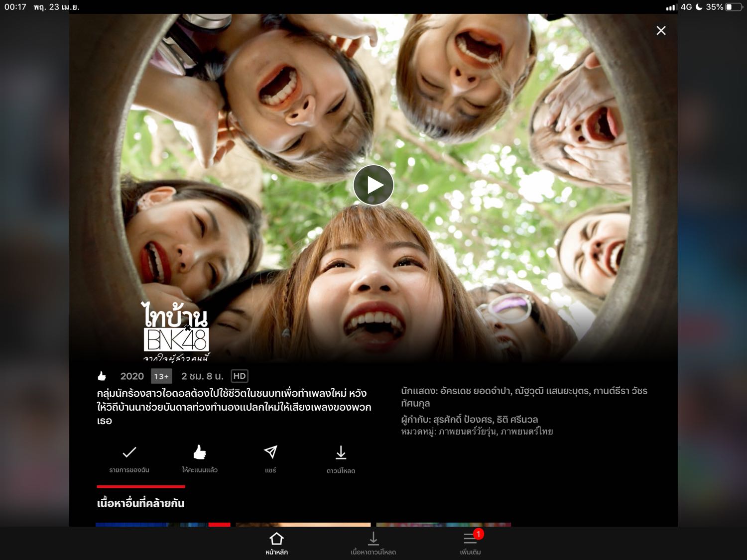Screen dimensions: 747x560
Task: Tap battery indicator in status bar
Action: coord(733,7)
